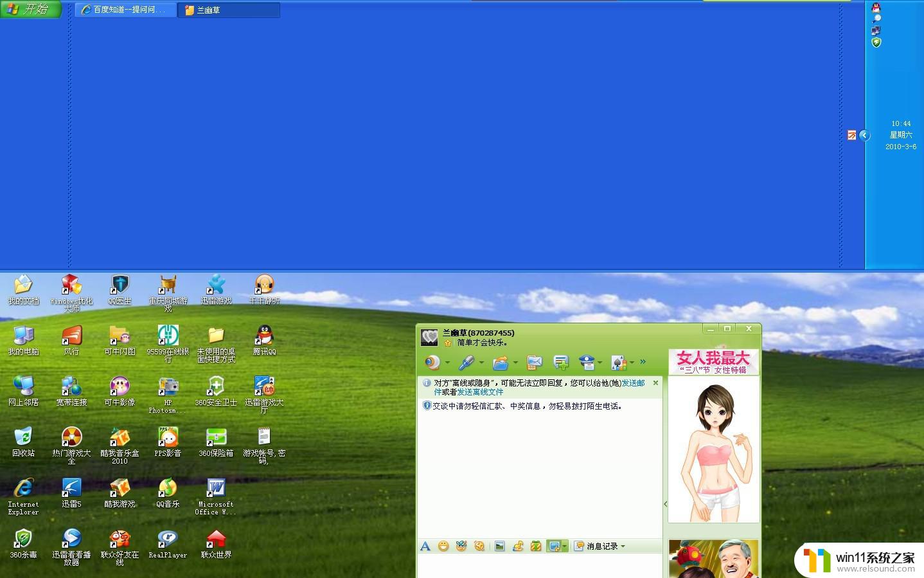The height and width of the screenshot is (578, 924).
Task: Switch to 百度知道 taskbar window
Action: [x=125, y=10]
